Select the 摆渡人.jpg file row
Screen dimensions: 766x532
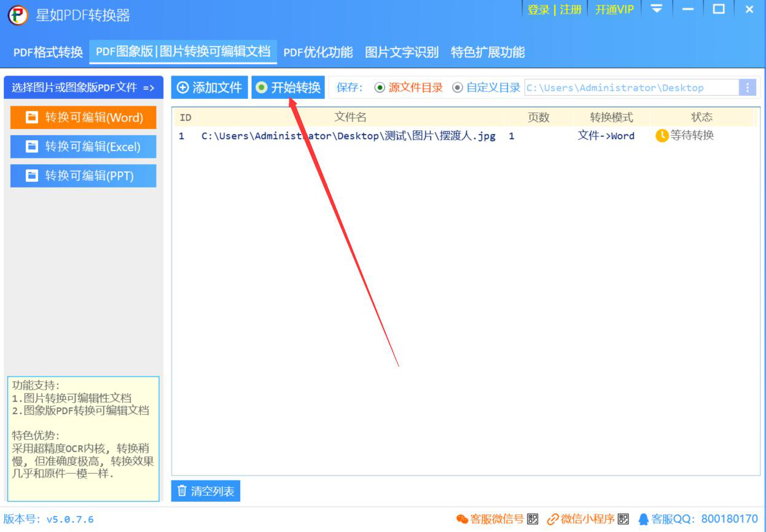click(x=466, y=136)
